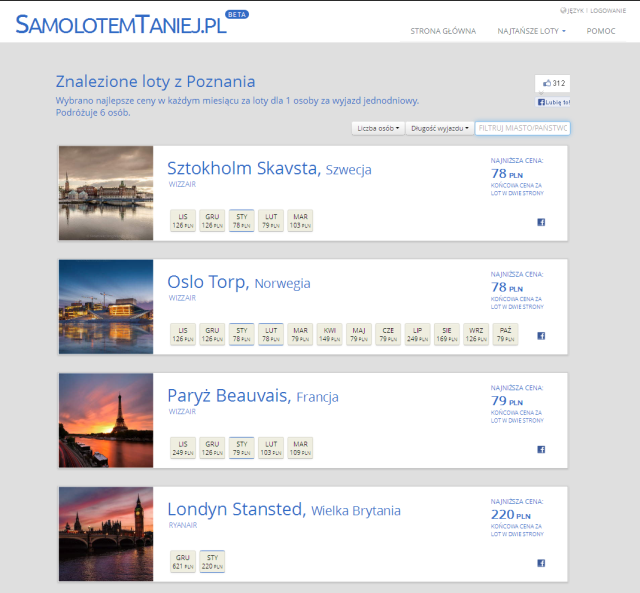Click the SamolotemTaniej.pl logo
The image size is (640, 593).
coord(132,24)
